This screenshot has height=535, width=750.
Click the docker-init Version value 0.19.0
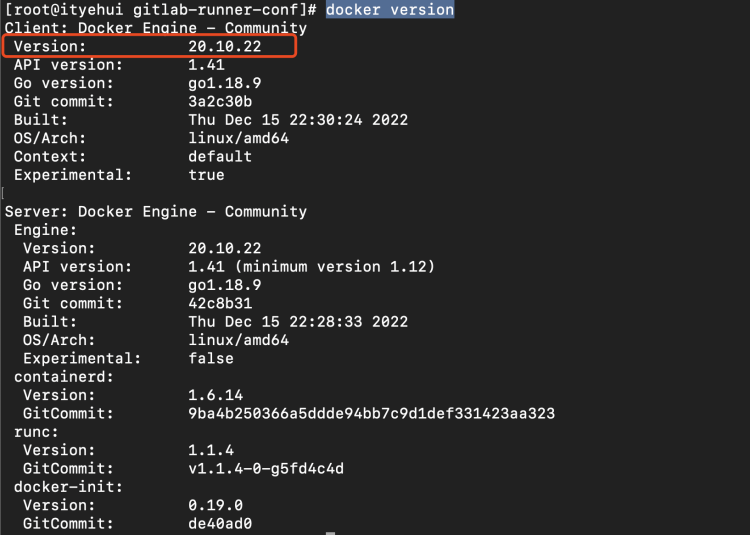(216, 505)
